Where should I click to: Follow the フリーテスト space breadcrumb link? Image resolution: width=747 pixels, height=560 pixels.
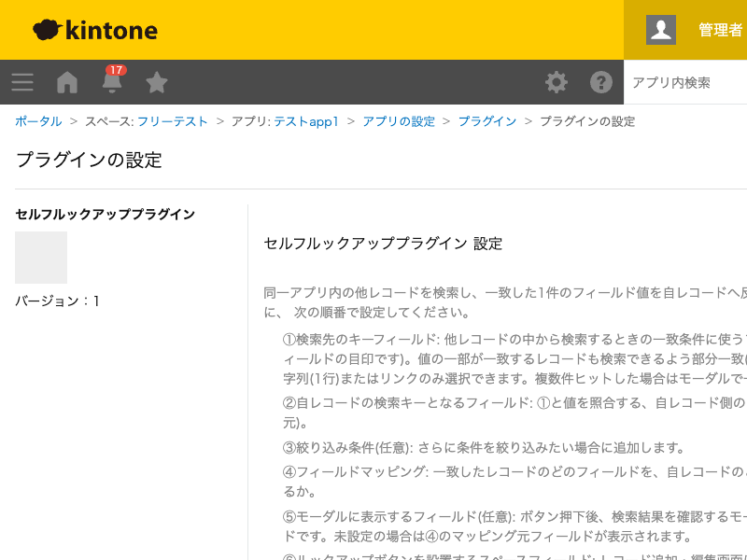173,121
